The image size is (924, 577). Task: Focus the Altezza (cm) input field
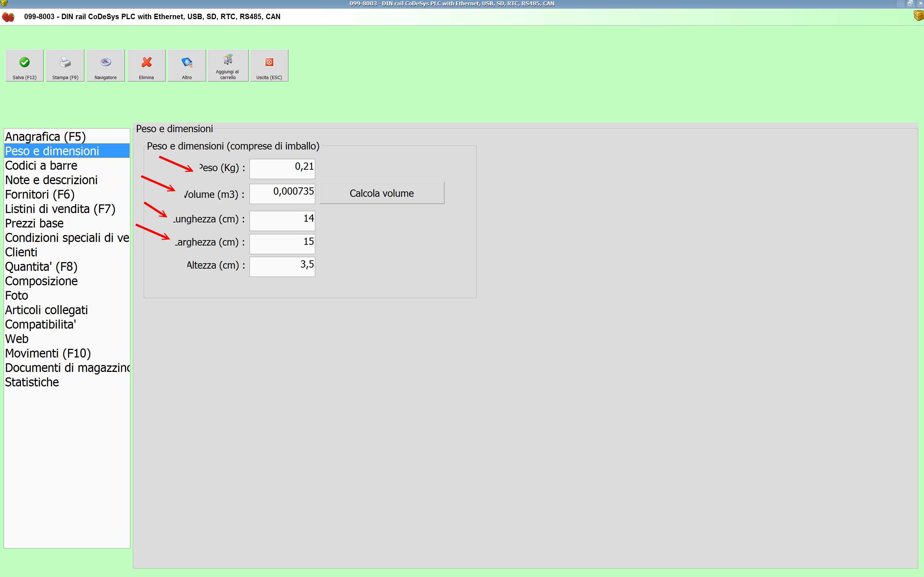point(282,266)
